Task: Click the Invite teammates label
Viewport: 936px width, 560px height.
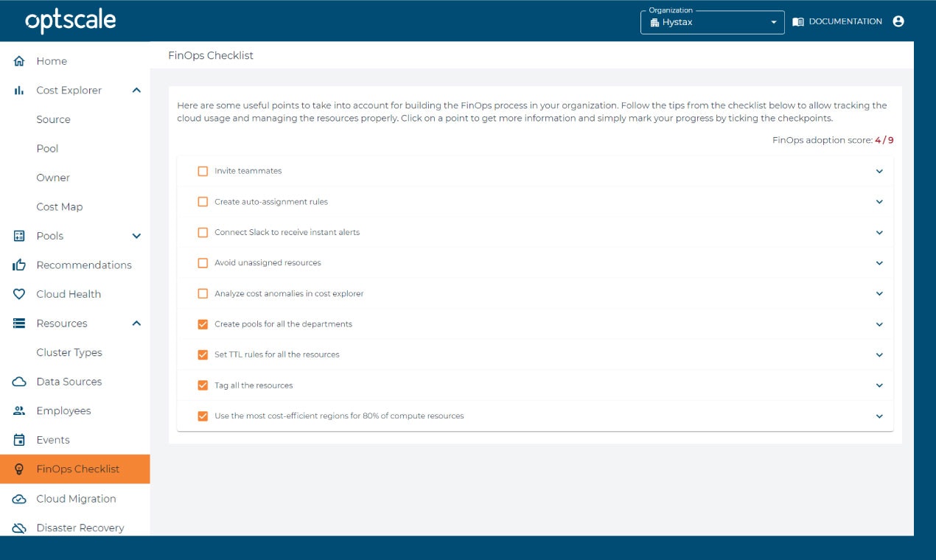Action: pyautogui.click(x=248, y=171)
